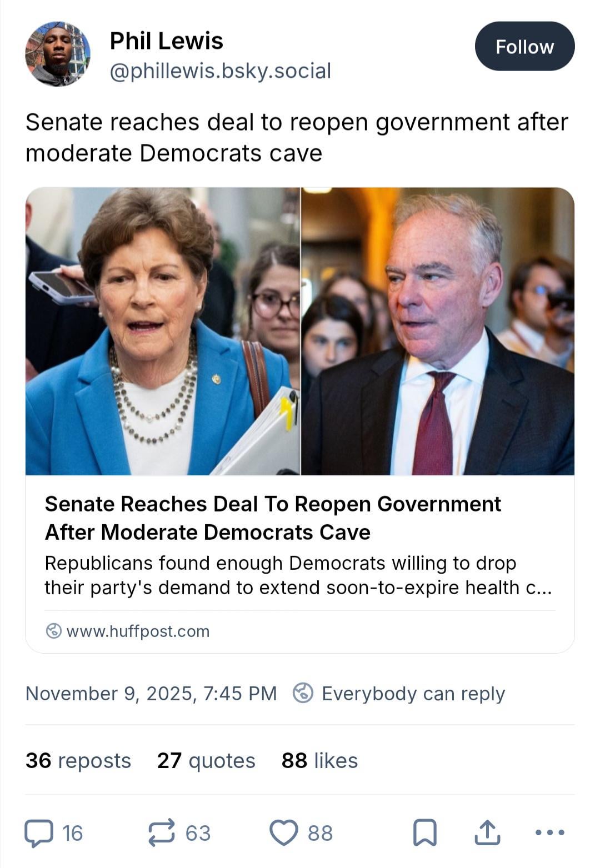Click the man in red tie photo
Image resolution: width=600 pixels, height=868 pixels.
(x=438, y=332)
